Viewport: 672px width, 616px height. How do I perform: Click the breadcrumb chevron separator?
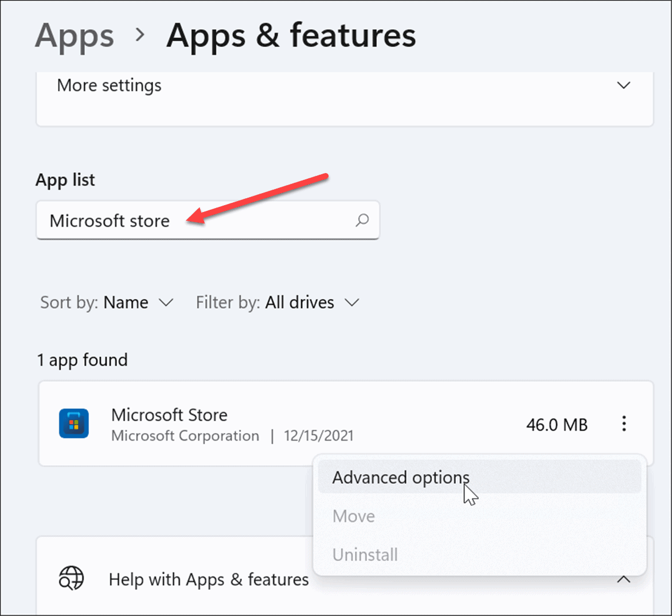[x=140, y=35]
